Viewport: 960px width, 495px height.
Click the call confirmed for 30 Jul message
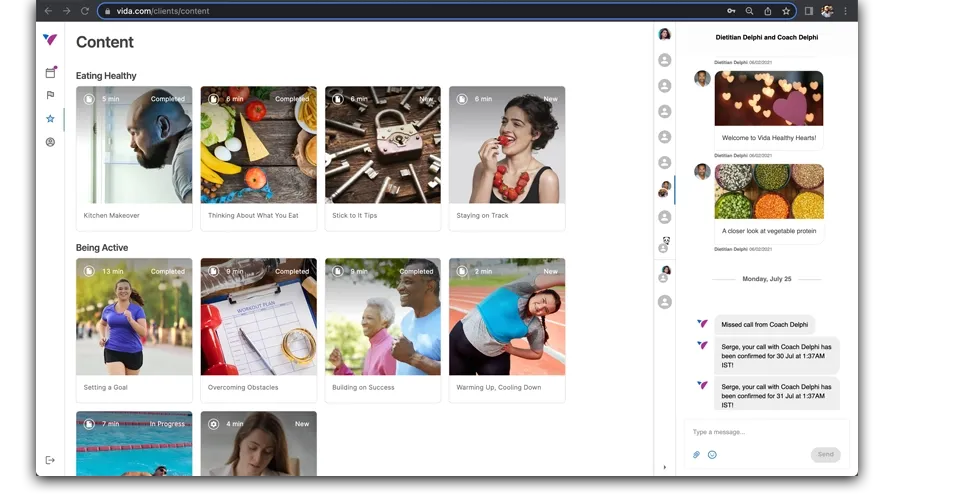click(776, 355)
